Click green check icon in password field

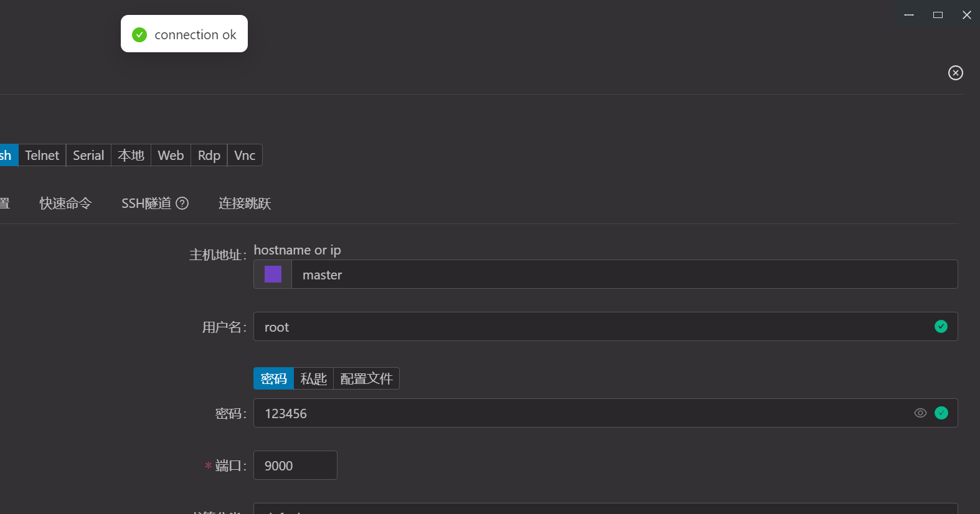pyautogui.click(x=941, y=413)
